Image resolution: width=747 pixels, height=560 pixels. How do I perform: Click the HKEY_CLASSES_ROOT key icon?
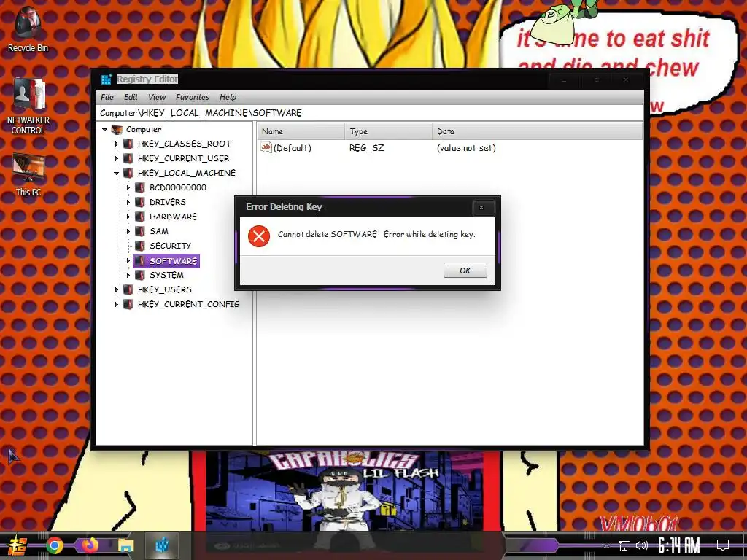128,144
